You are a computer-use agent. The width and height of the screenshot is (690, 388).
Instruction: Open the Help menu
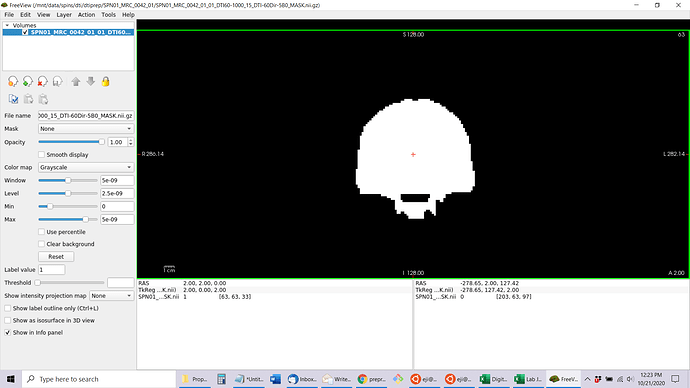tap(128, 15)
